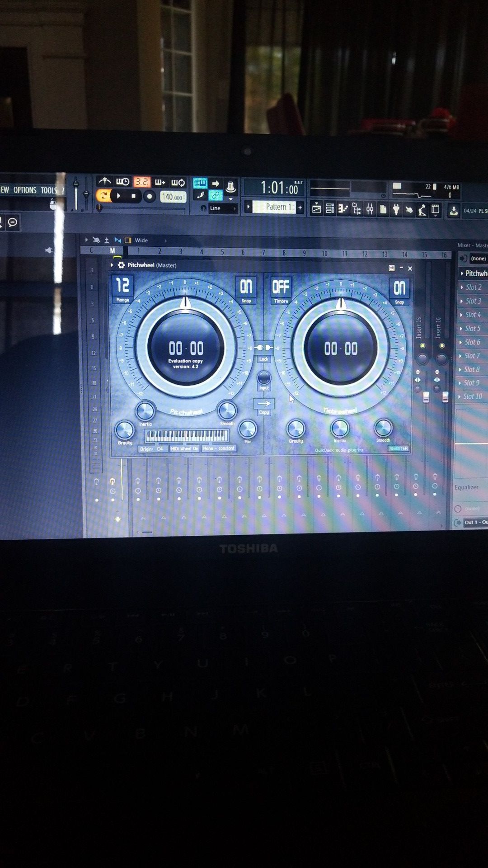Click the Copy arrow button
The width and height of the screenshot is (488, 868).
[x=264, y=403]
